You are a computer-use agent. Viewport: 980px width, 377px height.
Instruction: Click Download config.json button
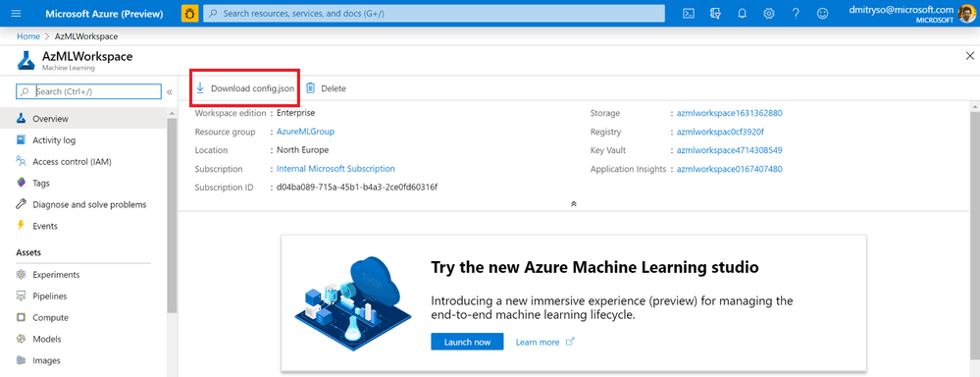pyautogui.click(x=245, y=88)
